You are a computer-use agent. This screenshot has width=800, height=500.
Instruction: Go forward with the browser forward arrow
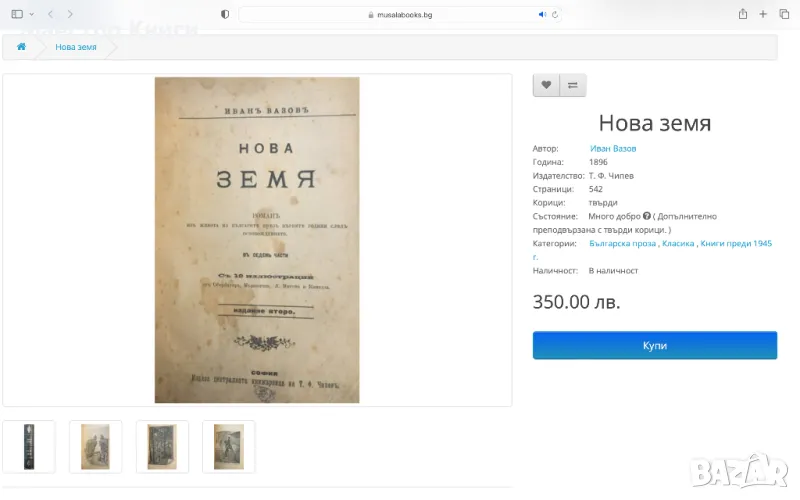coord(70,14)
